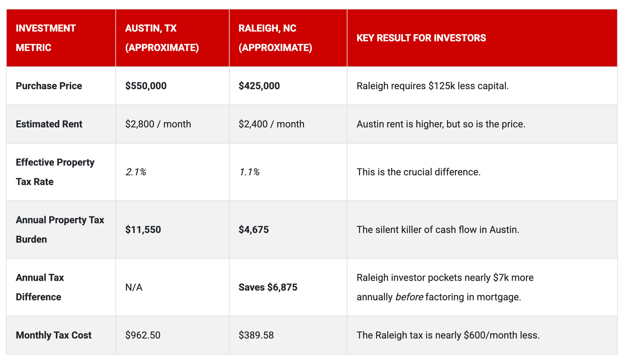Click the 2.1% tax rate value
This screenshot has height=364, width=625.
[136, 172]
